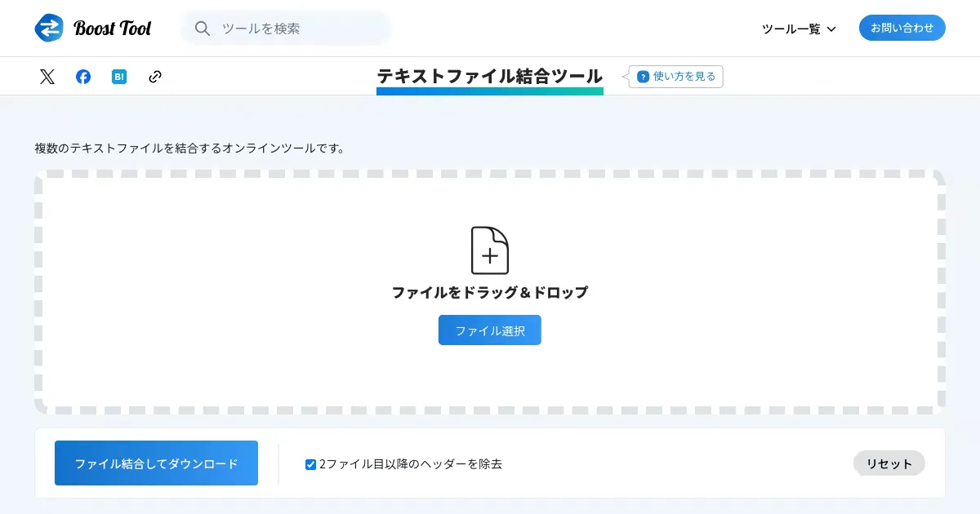The width and height of the screenshot is (980, 514).
Task: Click the ファイルをドラッグ＆ドロップ text
Action: click(x=490, y=292)
